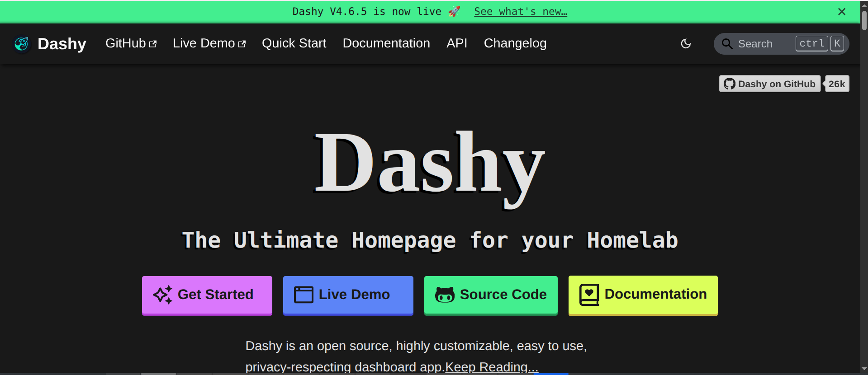Open the green Source Code button
Screen dimensions: 868x375
(491, 295)
